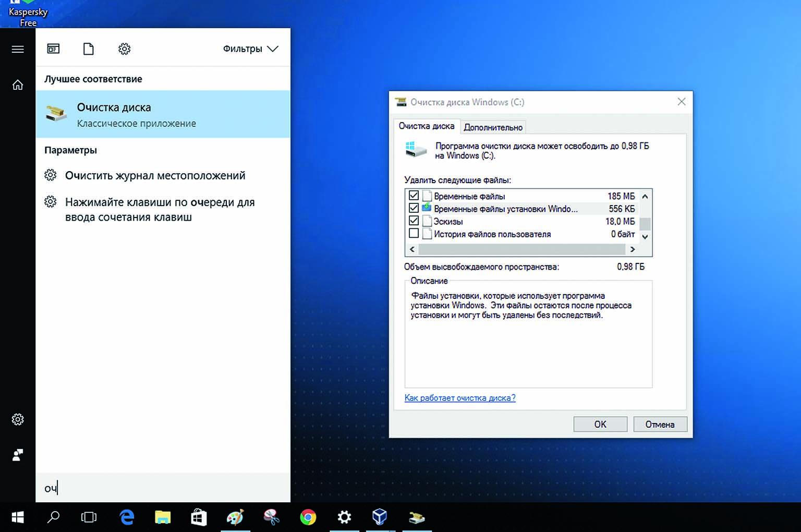Enable История файлов пользователя checkbox
This screenshot has height=532, width=801.
point(414,234)
